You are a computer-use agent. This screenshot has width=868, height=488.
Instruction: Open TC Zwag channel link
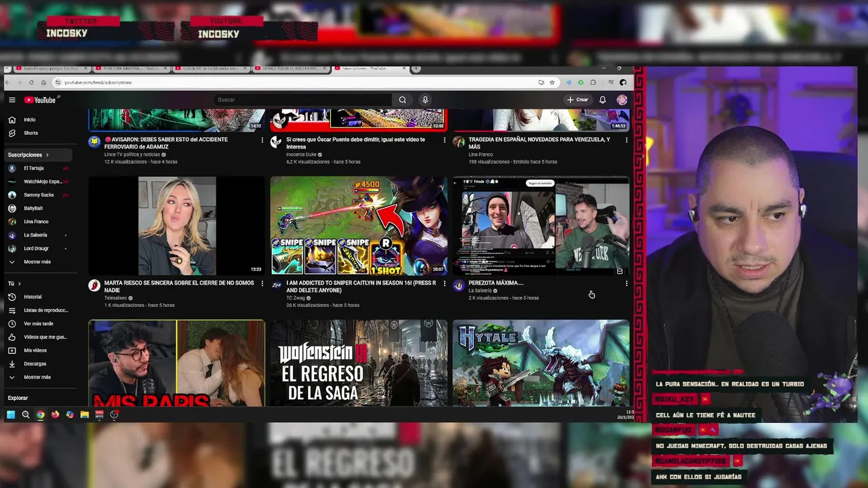click(x=295, y=298)
